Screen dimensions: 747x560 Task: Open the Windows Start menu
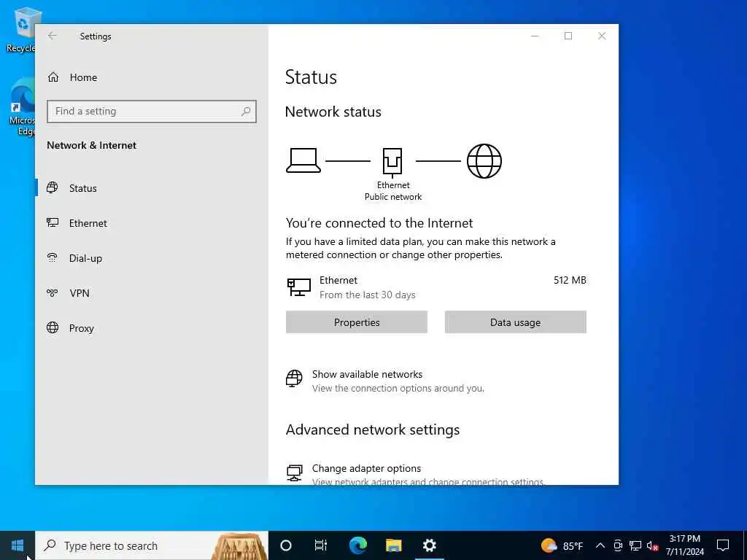pyautogui.click(x=18, y=545)
